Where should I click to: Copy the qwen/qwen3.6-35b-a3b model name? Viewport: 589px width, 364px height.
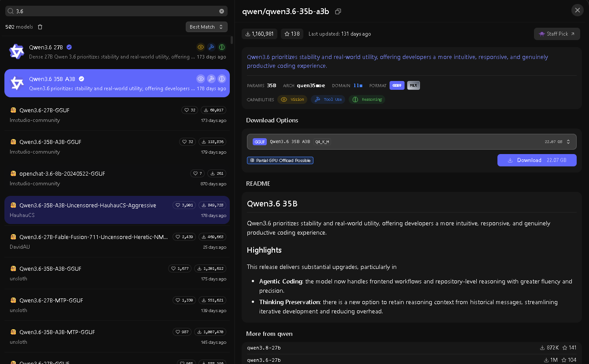tap(338, 11)
